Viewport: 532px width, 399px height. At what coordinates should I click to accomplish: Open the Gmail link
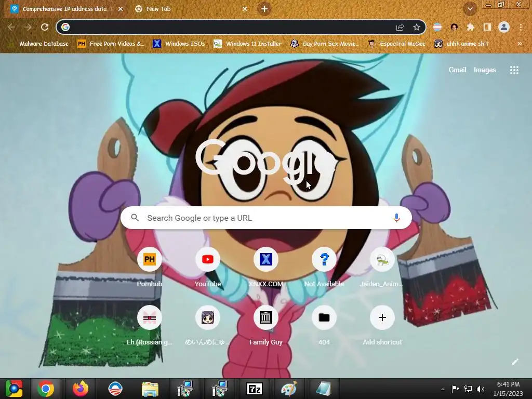[x=457, y=70]
